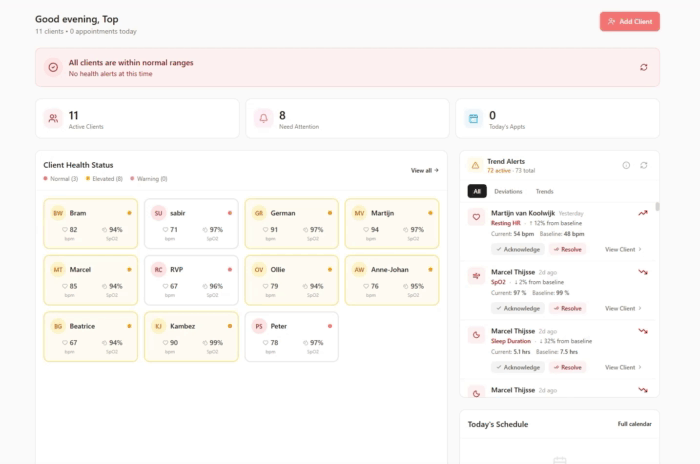Click the Elevated status legend filter
700x464 pixels.
pyautogui.click(x=103, y=179)
